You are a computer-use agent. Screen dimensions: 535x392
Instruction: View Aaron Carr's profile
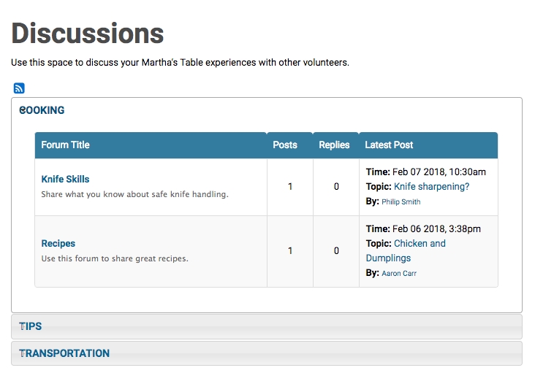click(x=399, y=273)
